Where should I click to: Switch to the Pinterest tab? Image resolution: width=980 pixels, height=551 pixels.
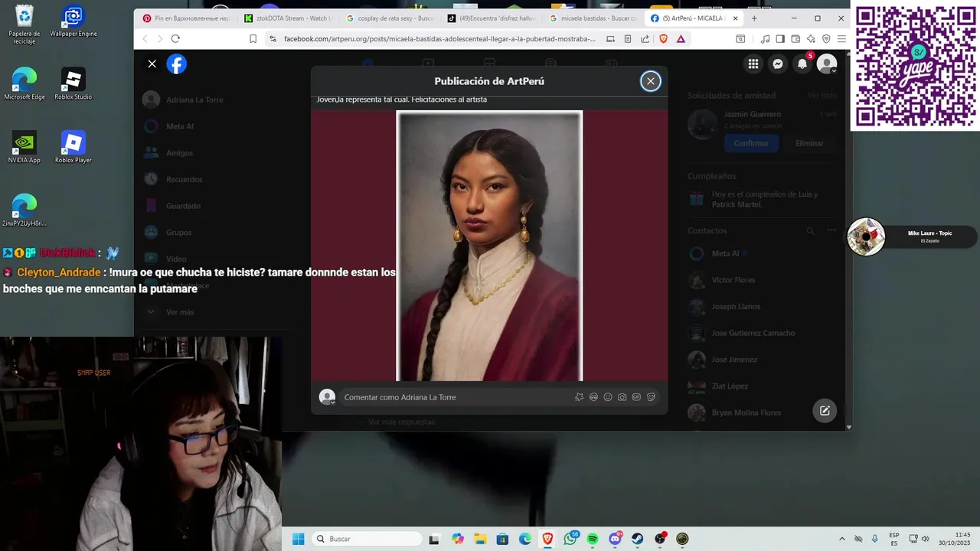(186, 18)
